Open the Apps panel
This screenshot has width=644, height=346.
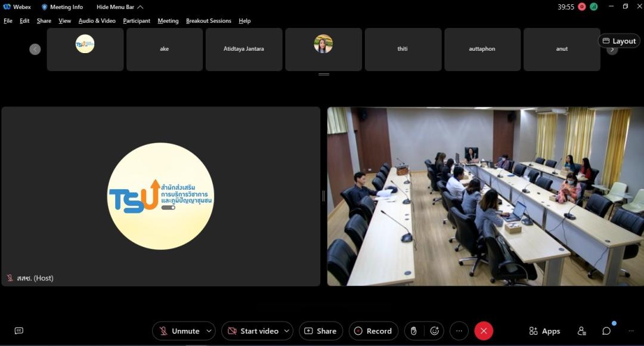point(544,331)
